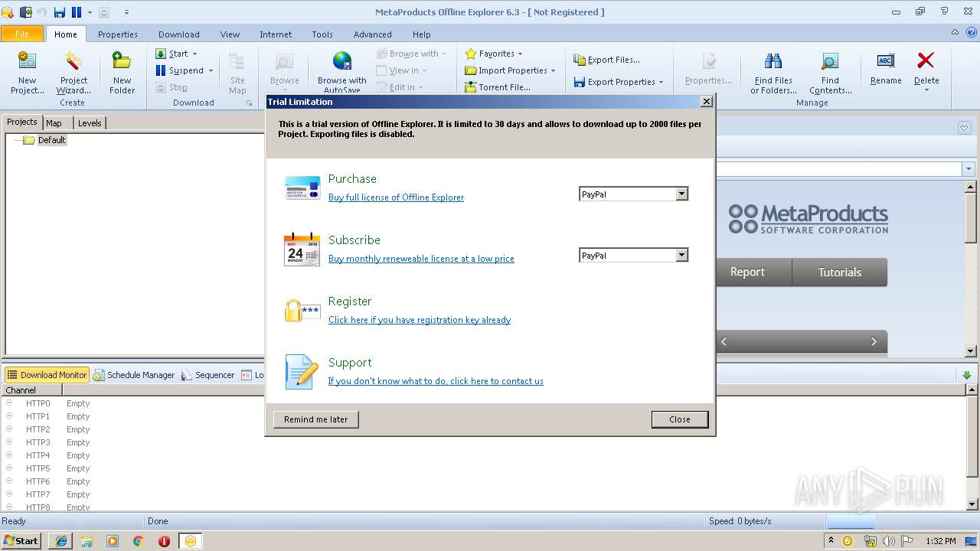Click the right arrow in browser banner
The height and width of the screenshot is (551, 980).
point(874,341)
